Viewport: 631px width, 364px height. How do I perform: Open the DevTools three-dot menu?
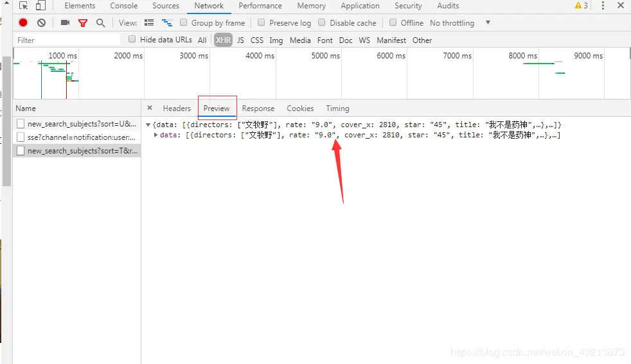point(603,6)
